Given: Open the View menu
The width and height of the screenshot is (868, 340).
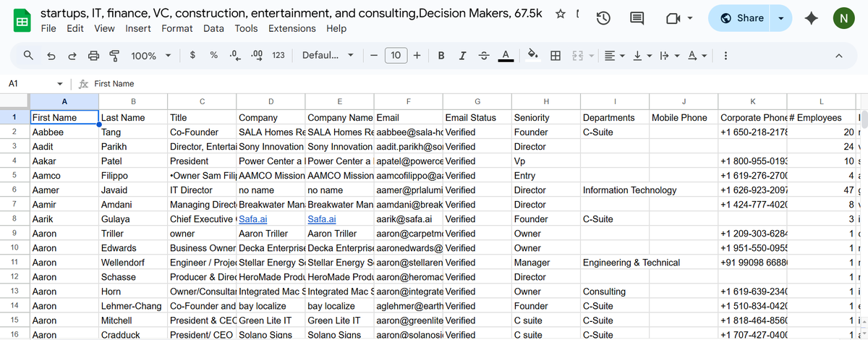Looking at the screenshot, I should [104, 28].
